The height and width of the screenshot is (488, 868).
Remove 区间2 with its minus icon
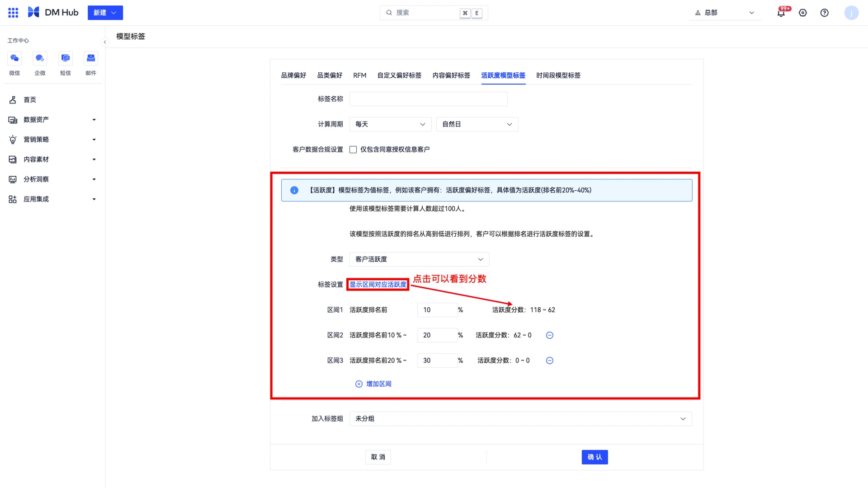click(550, 335)
